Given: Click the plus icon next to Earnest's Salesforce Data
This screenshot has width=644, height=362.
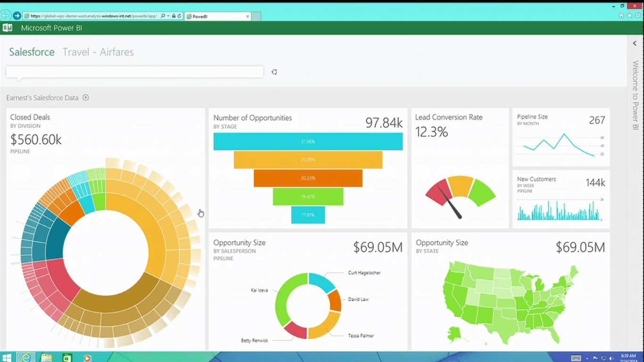Looking at the screenshot, I should (86, 98).
